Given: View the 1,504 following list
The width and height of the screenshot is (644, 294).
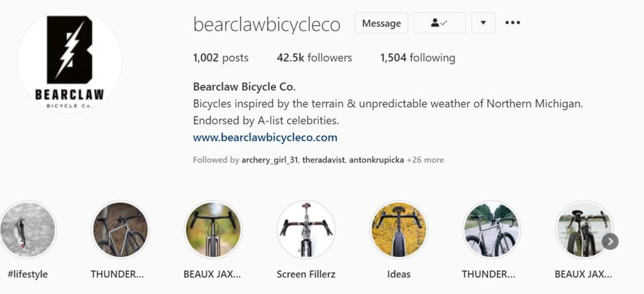Looking at the screenshot, I should 418,58.
